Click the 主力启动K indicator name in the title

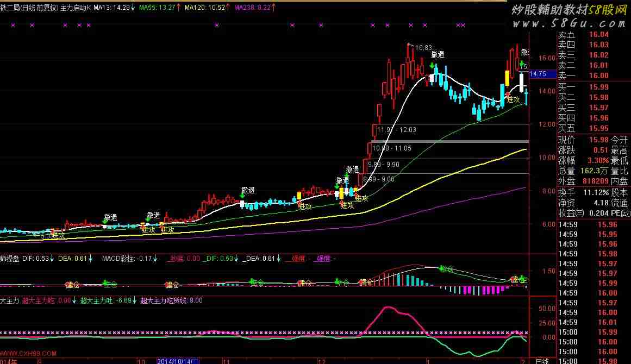[76, 7]
